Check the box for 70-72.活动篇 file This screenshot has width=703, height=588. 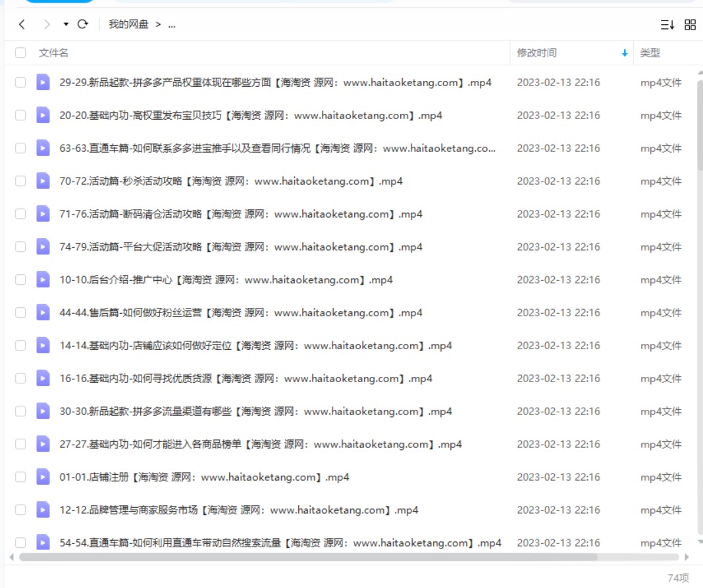click(x=20, y=181)
